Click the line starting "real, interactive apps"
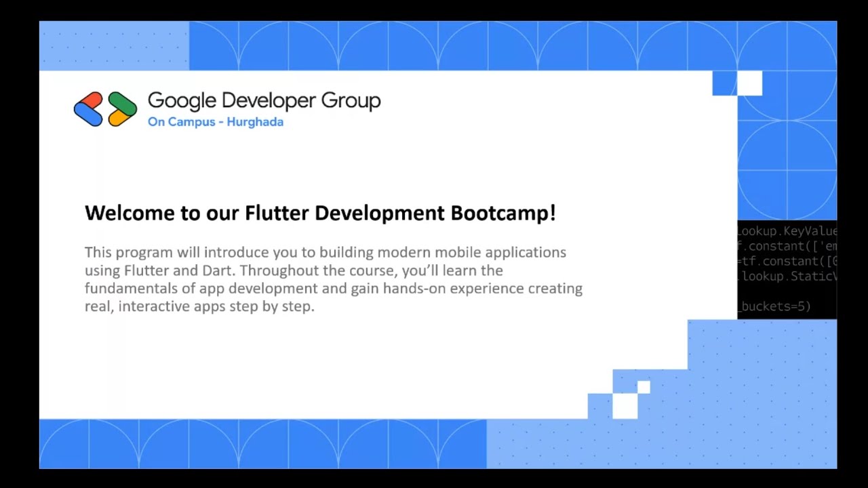 click(199, 306)
